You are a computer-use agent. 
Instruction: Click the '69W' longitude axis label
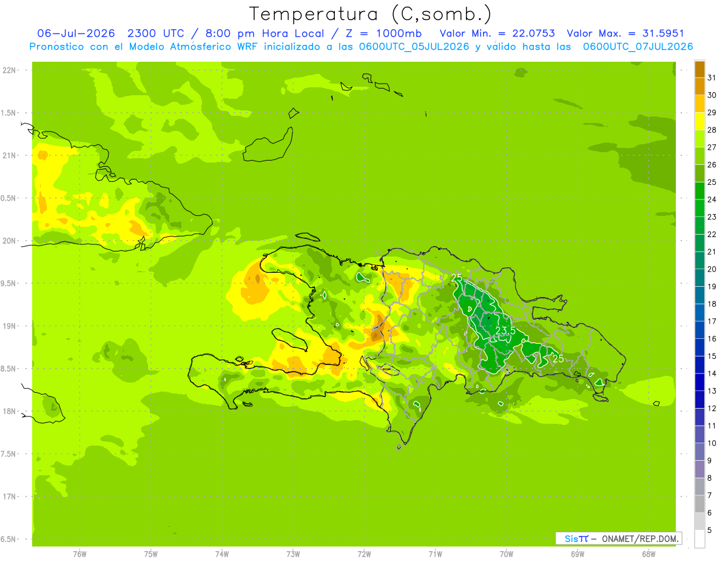[578, 554]
